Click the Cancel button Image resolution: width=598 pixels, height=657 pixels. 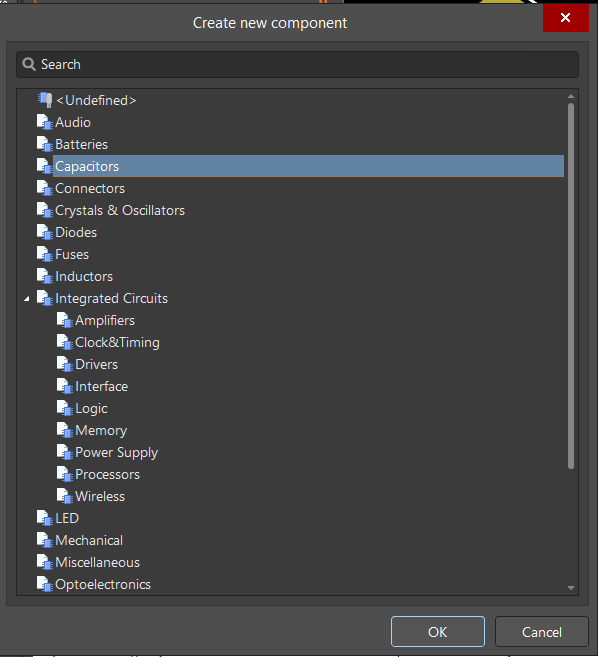click(542, 631)
